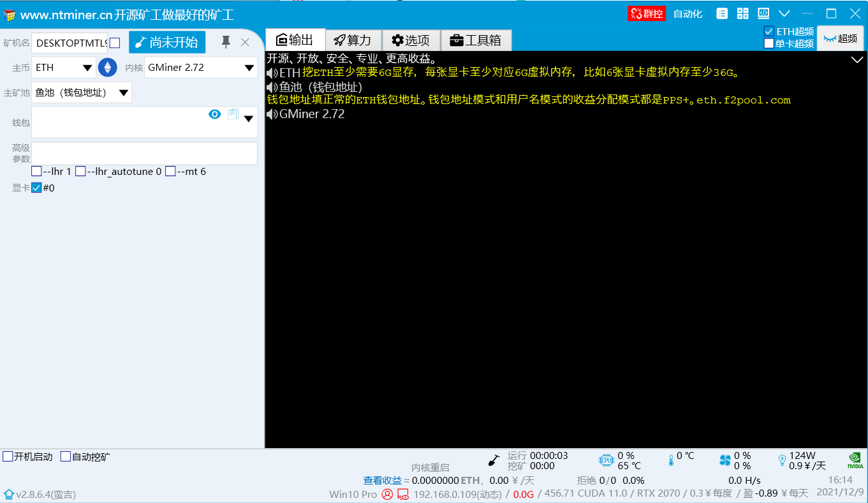Click the speaker icon beside ETH message
This screenshot has width=868, height=503.
pos(272,73)
